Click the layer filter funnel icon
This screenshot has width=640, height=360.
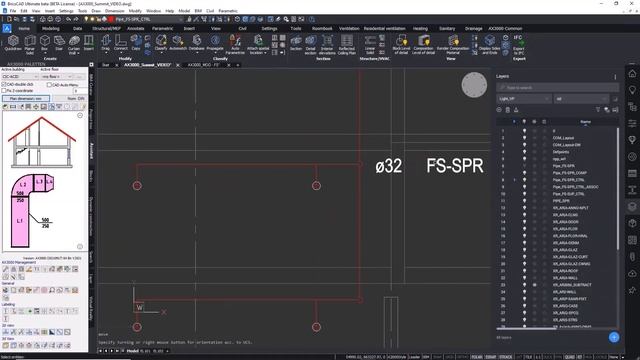tap(598, 110)
